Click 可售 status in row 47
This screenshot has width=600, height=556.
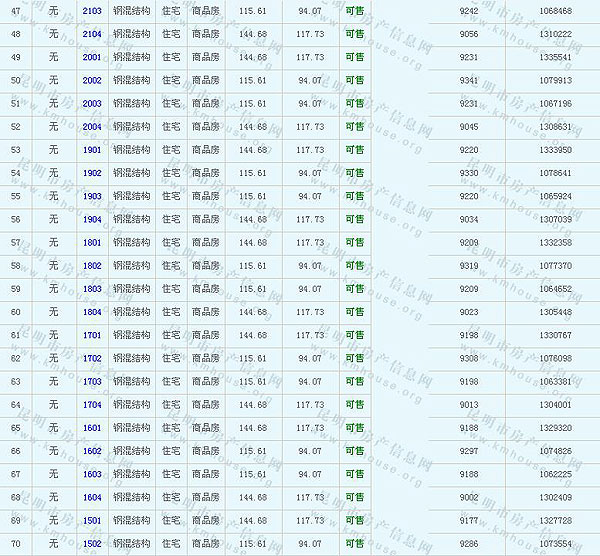pos(354,11)
